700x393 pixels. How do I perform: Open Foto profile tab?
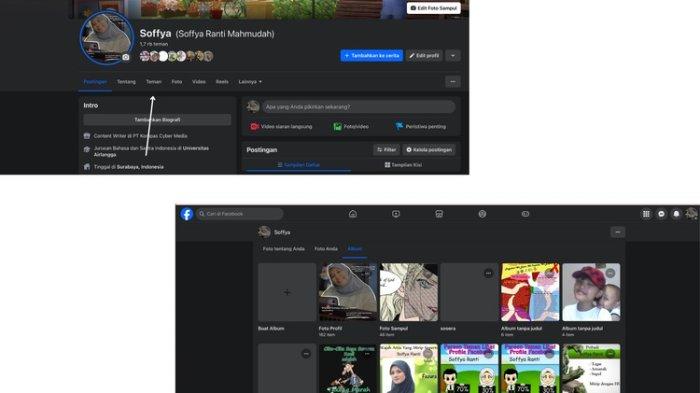pyautogui.click(x=177, y=82)
